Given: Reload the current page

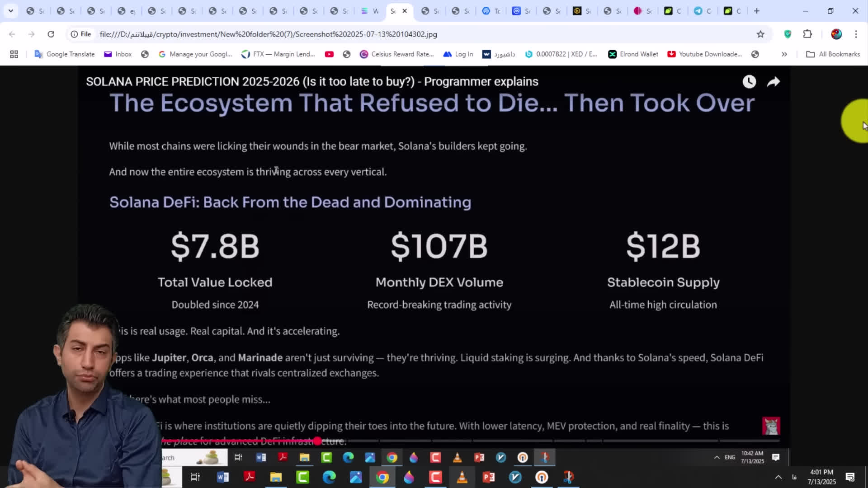Looking at the screenshot, I should [x=51, y=34].
